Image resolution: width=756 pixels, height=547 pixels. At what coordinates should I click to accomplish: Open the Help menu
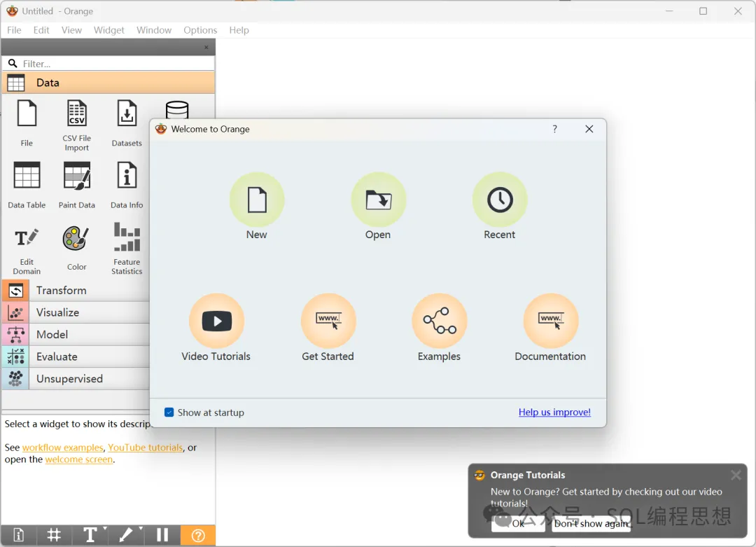[x=239, y=30]
